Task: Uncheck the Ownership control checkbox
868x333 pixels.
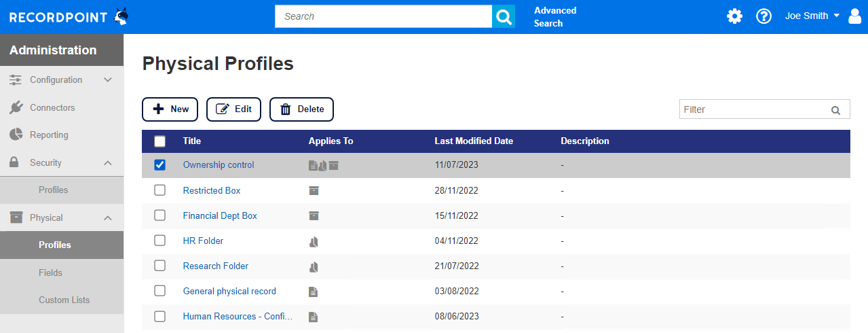Action: pos(159,165)
